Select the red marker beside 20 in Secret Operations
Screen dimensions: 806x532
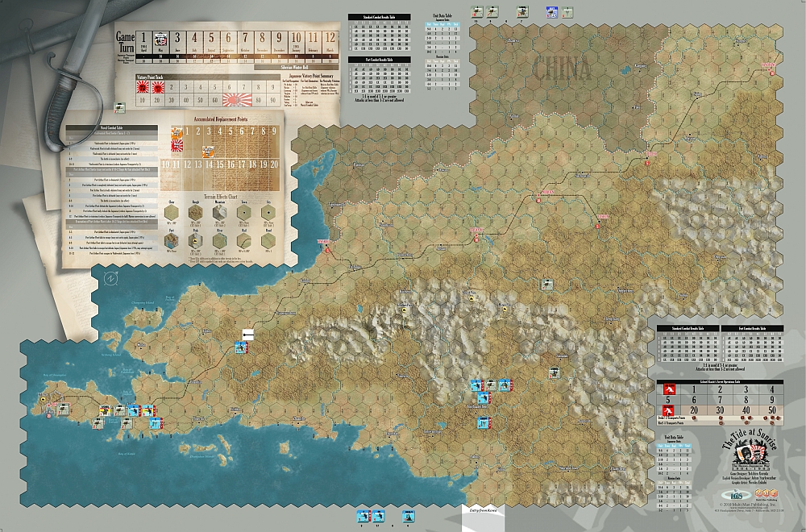point(668,410)
